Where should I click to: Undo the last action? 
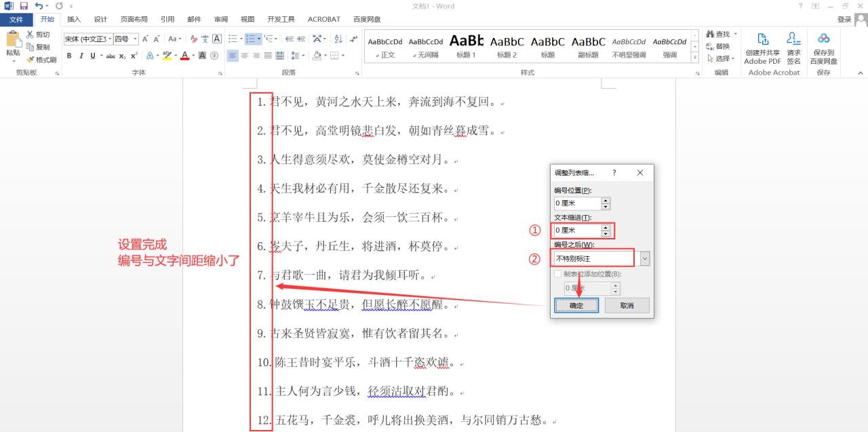(x=39, y=6)
